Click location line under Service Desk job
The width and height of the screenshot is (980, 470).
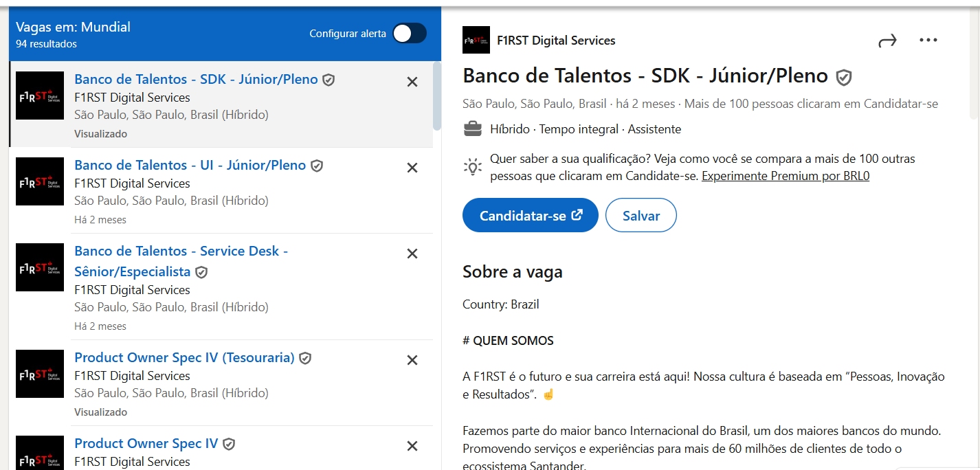coord(171,307)
